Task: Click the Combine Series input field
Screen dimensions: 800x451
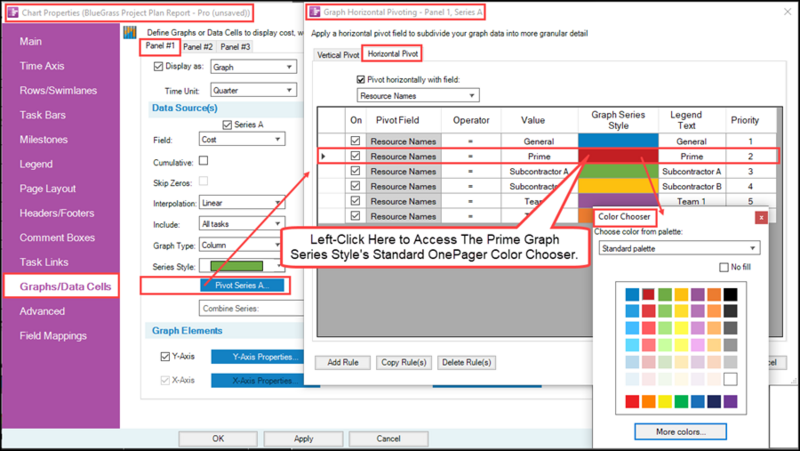Action: pyautogui.click(x=252, y=308)
